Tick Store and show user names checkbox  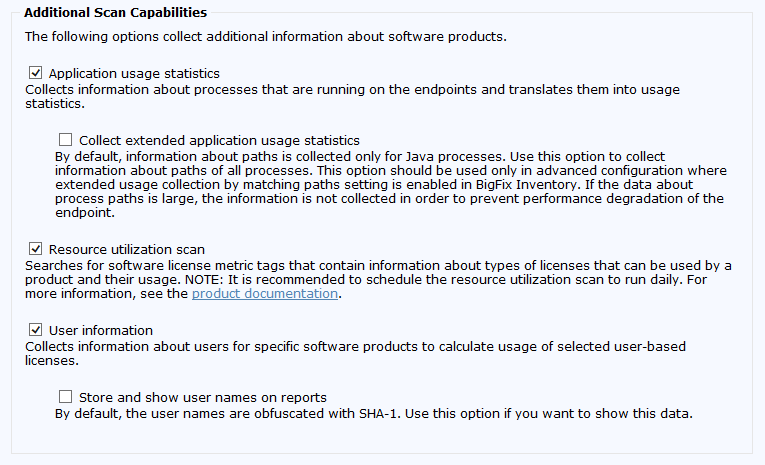point(66,397)
